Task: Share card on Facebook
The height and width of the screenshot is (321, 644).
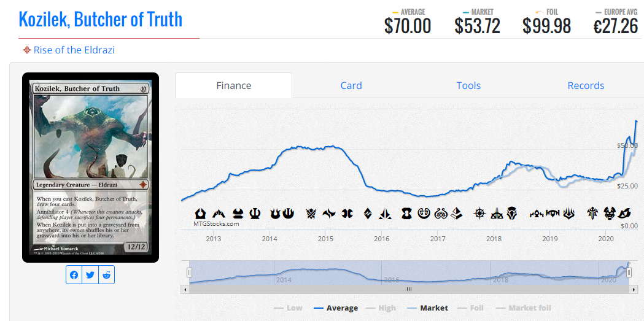Action: 74,275
